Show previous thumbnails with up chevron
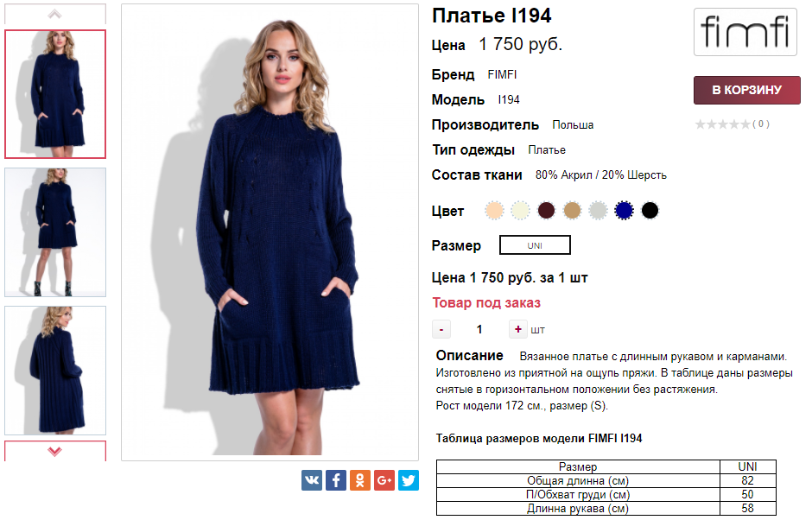 pyautogui.click(x=55, y=14)
